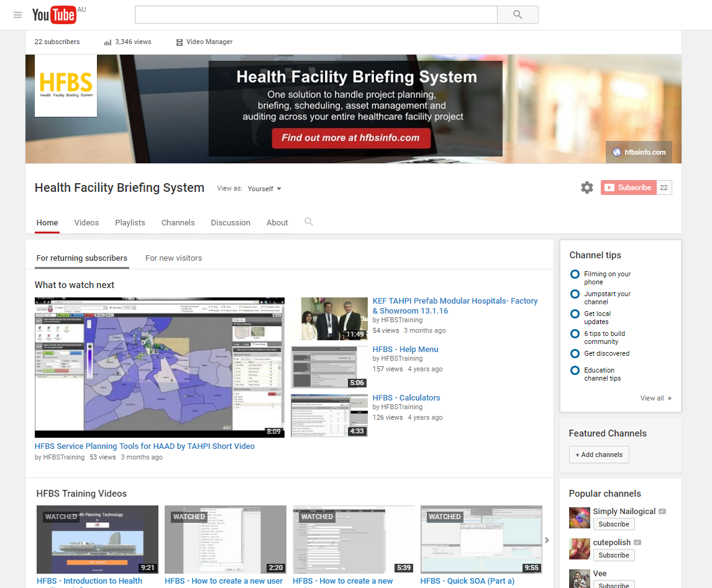Open channel settings gear
Image resolution: width=712 pixels, height=588 pixels.
pyautogui.click(x=587, y=188)
